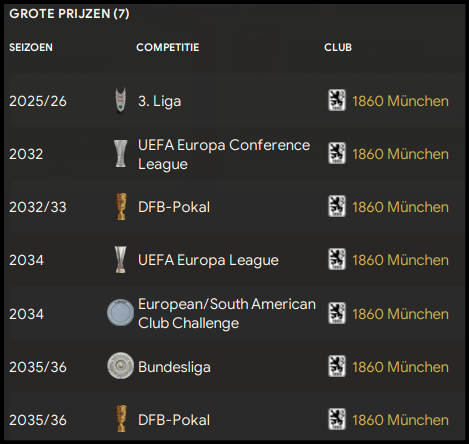
Task: Click the 2035/36 DFB-Pokal cup icon
Action: point(121,419)
